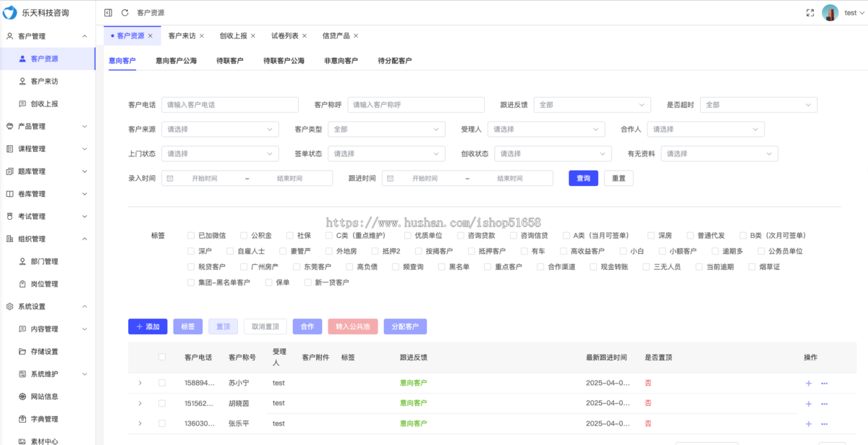Screen dimensions: 868x445
Task: Open the user avatar labeled test
Action: 830,12
